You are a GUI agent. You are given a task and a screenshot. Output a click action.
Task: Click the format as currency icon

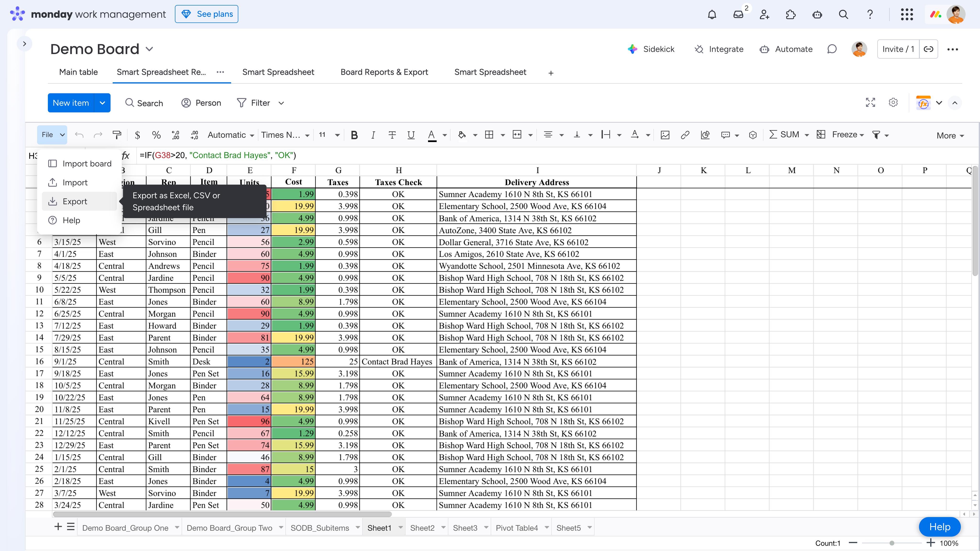(137, 135)
